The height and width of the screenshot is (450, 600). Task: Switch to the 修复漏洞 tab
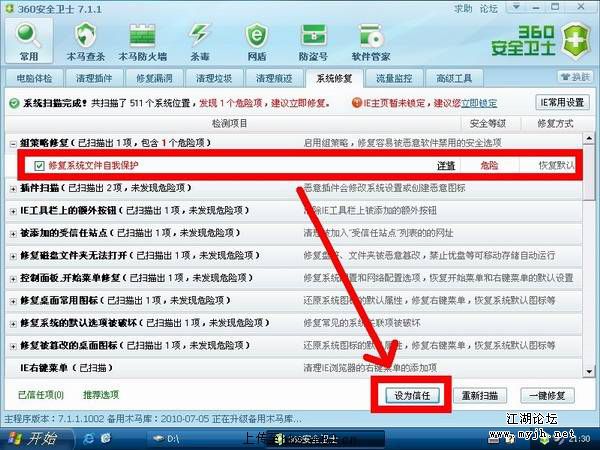154,78
